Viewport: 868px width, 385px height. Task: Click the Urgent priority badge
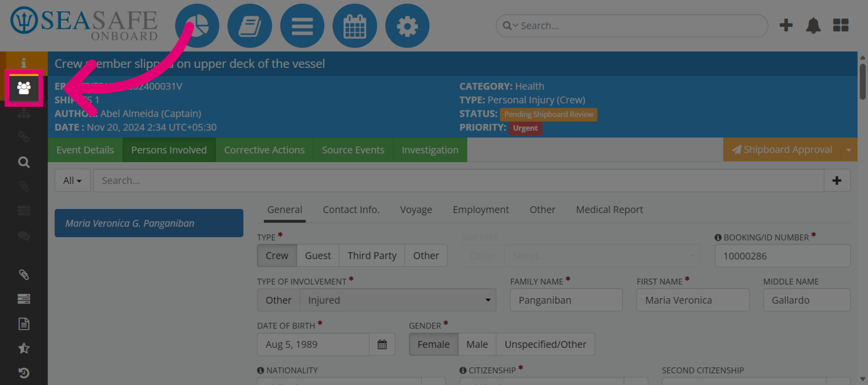(x=525, y=128)
